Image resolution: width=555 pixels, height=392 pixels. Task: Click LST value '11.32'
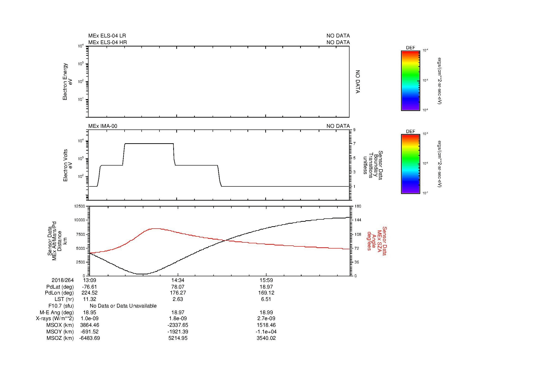coord(89,299)
